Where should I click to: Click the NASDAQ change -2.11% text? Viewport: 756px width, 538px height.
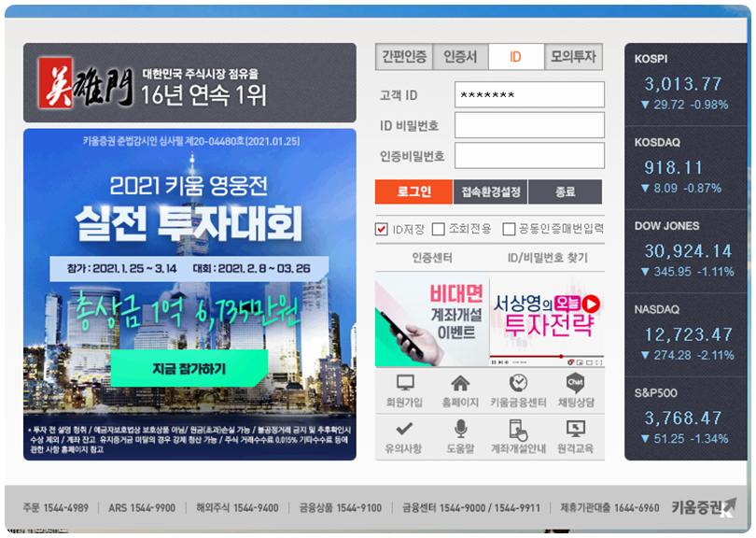point(714,355)
